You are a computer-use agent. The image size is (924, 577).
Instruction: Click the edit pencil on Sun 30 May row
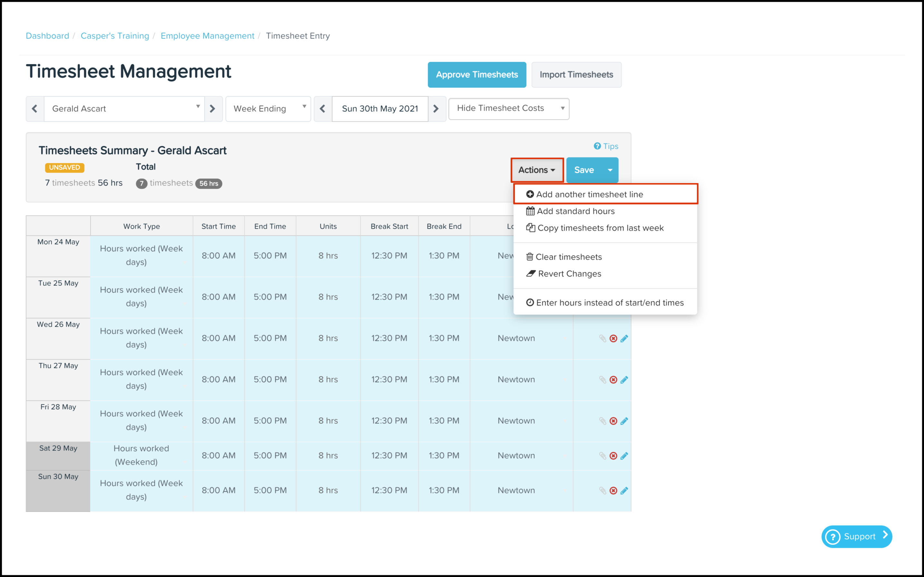624,490
